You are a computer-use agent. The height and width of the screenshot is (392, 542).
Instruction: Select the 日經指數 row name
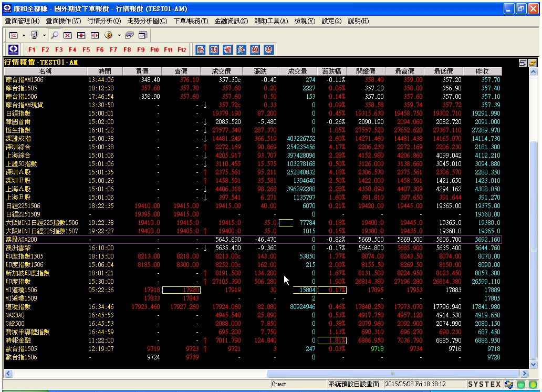pos(18,114)
